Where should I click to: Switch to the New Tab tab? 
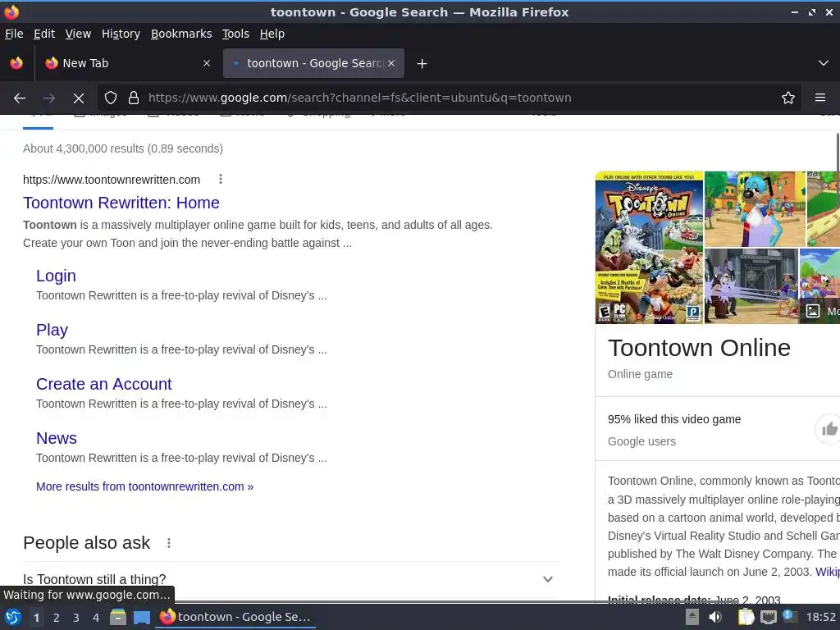click(x=127, y=63)
